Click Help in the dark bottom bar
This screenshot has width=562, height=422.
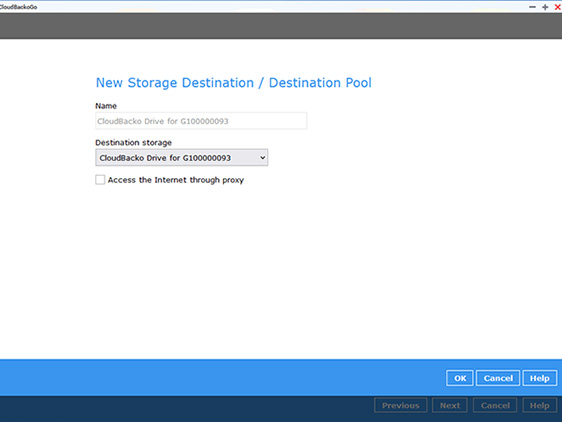pyautogui.click(x=540, y=406)
